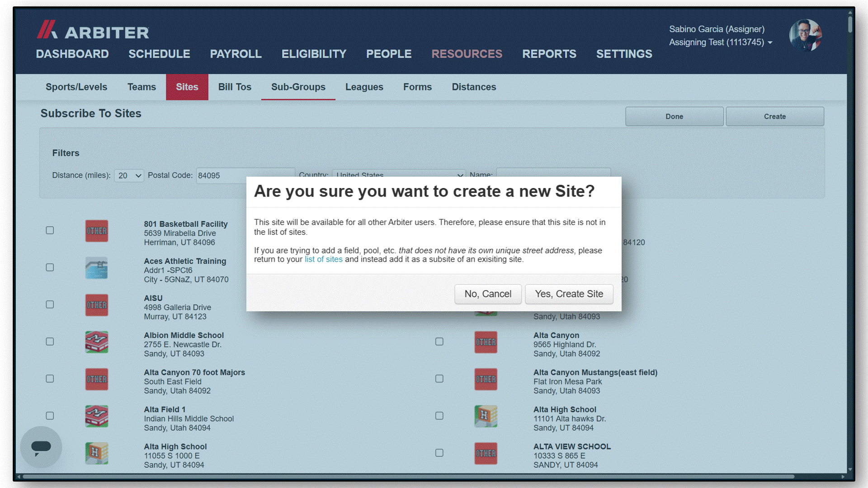Select the Albion Middle School site name

(x=184, y=335)
